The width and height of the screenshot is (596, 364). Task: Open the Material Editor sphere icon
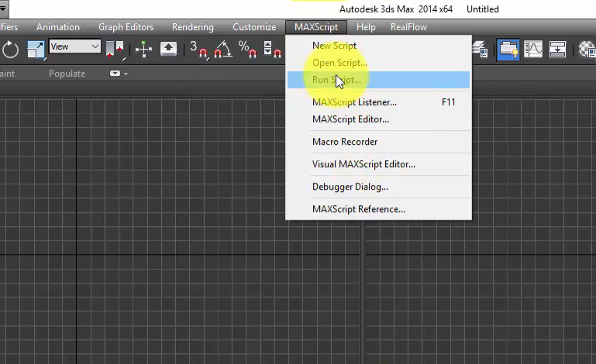point(587,50)
